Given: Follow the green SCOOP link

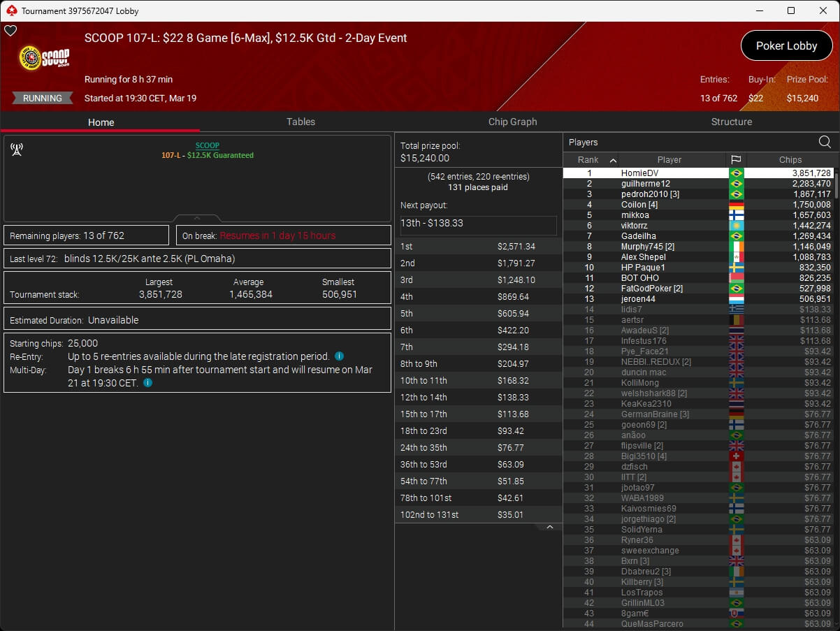Looking at the screenshot, I should 207,145.
